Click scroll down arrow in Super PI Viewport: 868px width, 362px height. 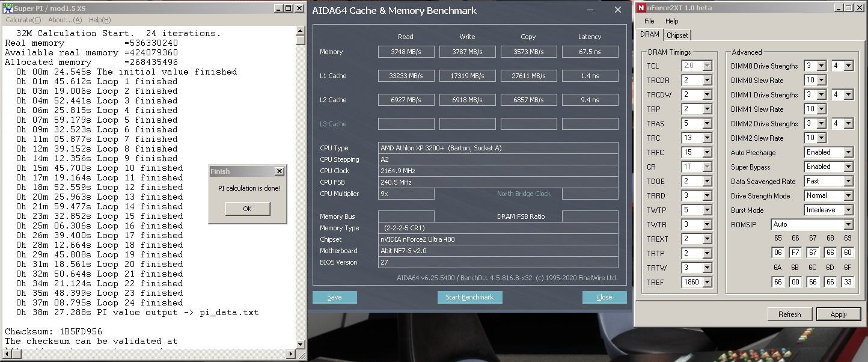pyautogui.click(x=301, y=345)
